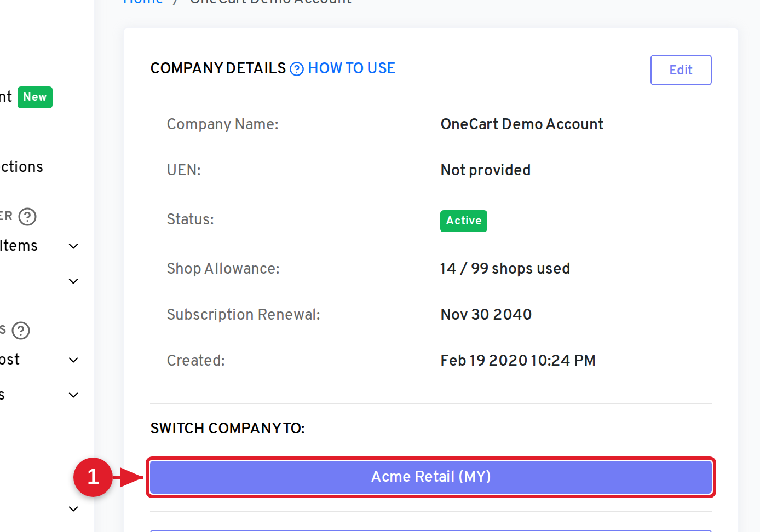Click the 'Feb 19 2020 10:24 PM' created value
The image size is (760, 532).
pyautogui.click(x=518, y=361)
